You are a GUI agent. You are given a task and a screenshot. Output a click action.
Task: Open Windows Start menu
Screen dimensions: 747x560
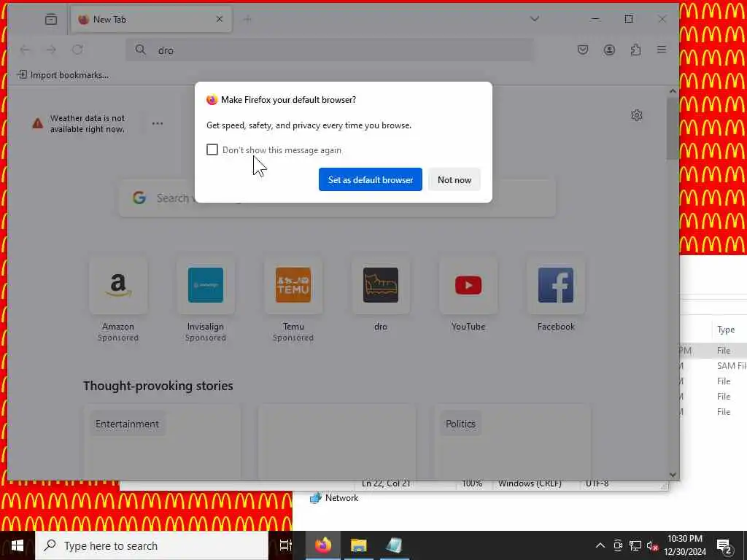[x=18, y=545]
